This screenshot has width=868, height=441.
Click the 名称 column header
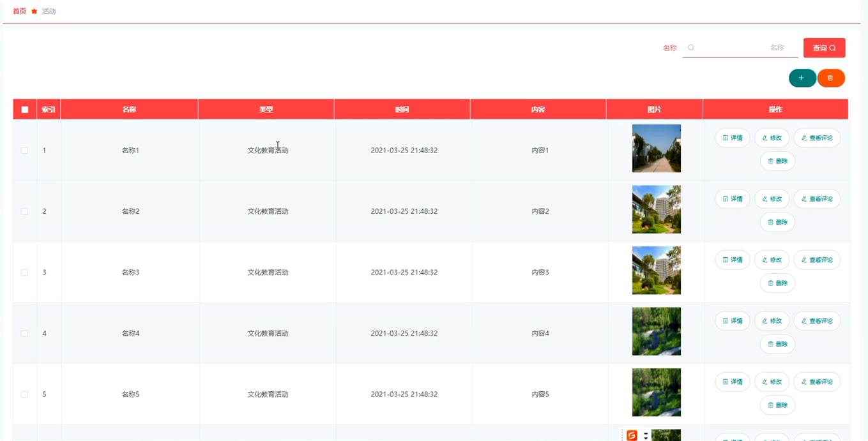[130, 110]
